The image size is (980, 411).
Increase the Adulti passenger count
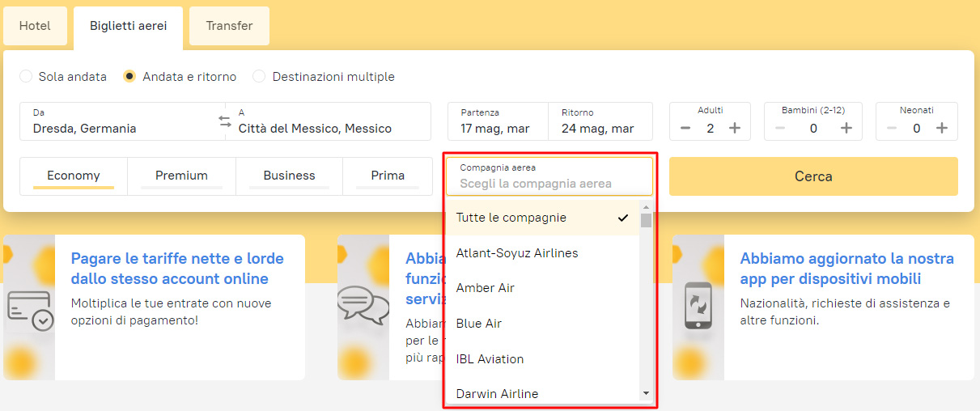coord(735,128)
